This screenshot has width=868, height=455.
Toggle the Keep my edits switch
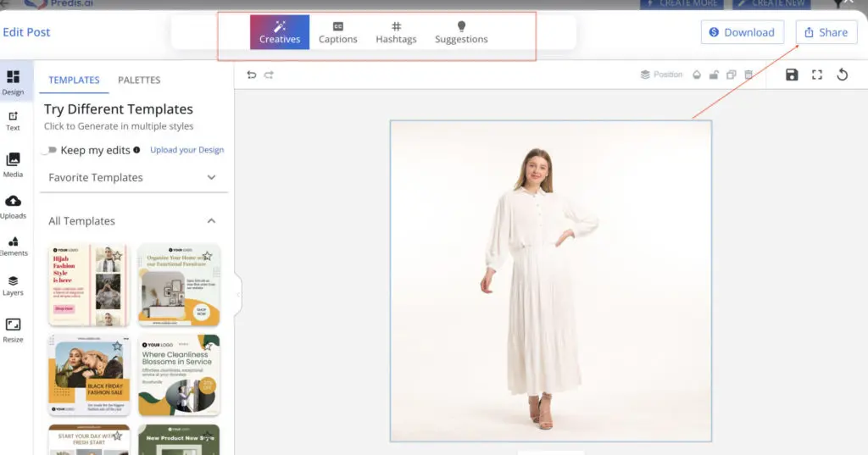pos(50,150)
